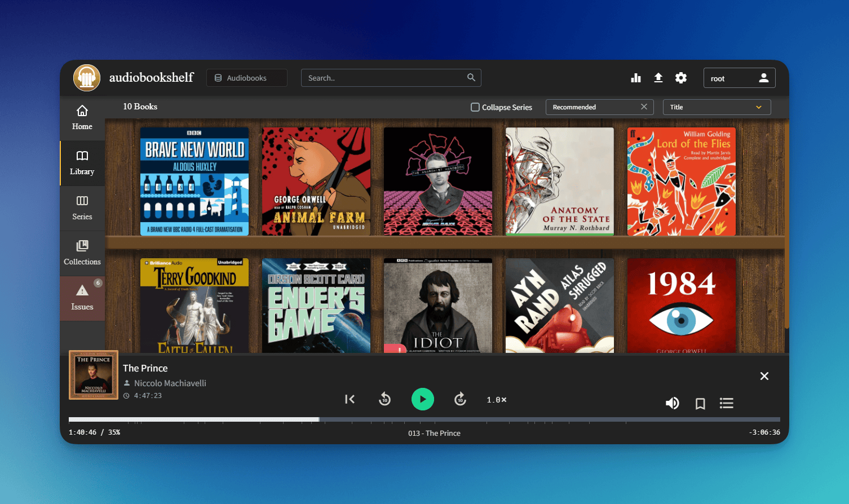Go to the Series tab in sidebar
The height and width of the screenshot is (504, 849).
click(82, 208)
